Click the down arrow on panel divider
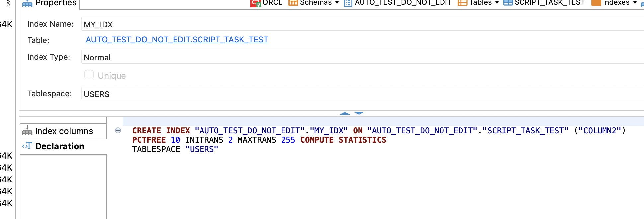 click(359, 113)
